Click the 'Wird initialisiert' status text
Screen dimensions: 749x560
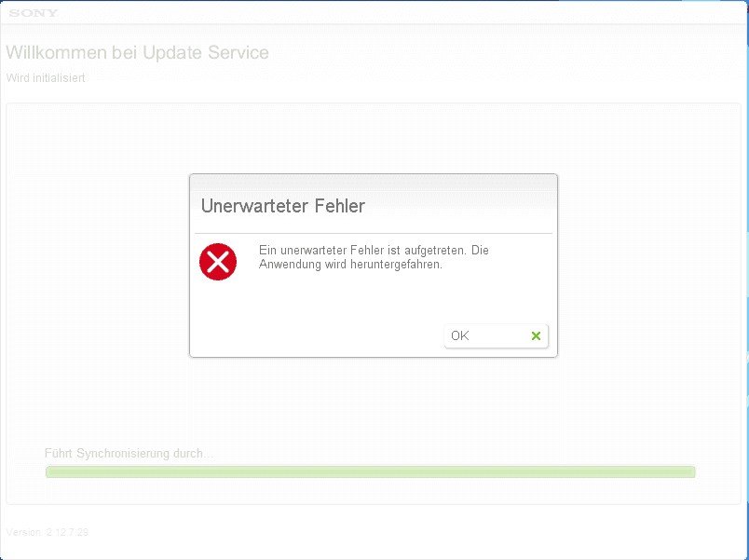(46, 78)
